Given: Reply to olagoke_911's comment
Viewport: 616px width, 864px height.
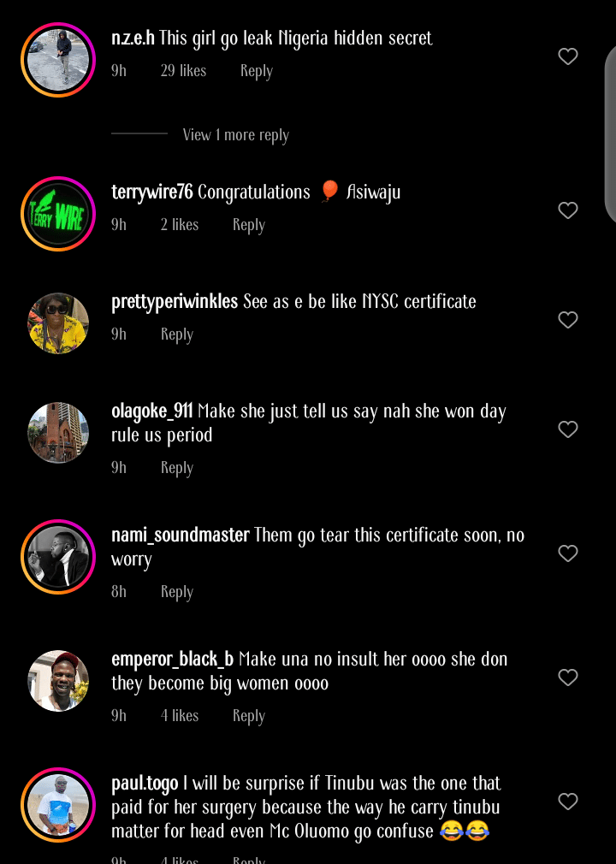Looking at the screenshot, I should (177, 468).
